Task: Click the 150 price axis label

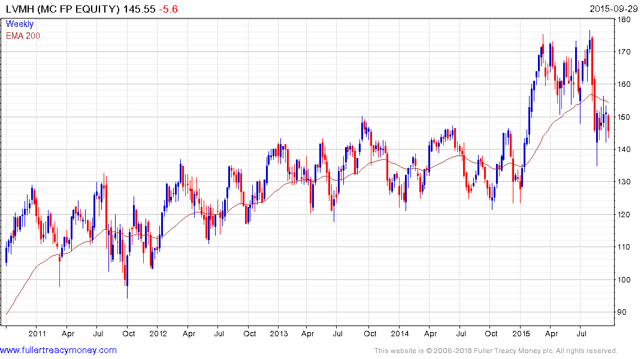Action: pyautogui.click(x=624, y=117)
